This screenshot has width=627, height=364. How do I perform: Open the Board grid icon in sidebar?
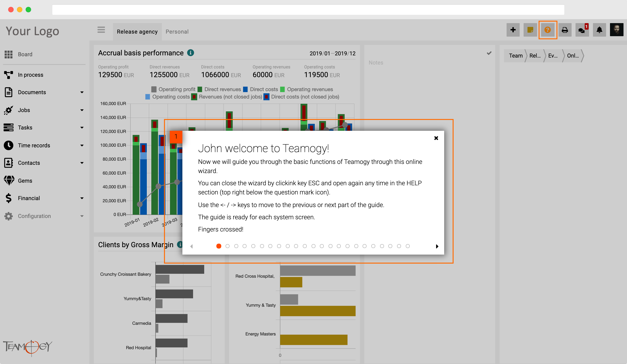[9, 54]
